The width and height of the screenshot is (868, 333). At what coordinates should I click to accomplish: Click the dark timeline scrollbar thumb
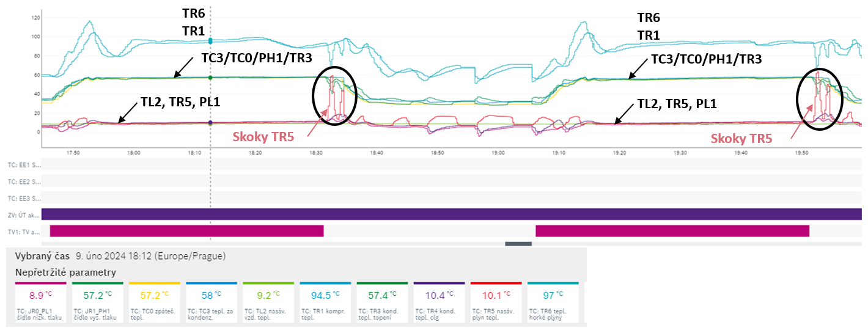pos(518,244)
